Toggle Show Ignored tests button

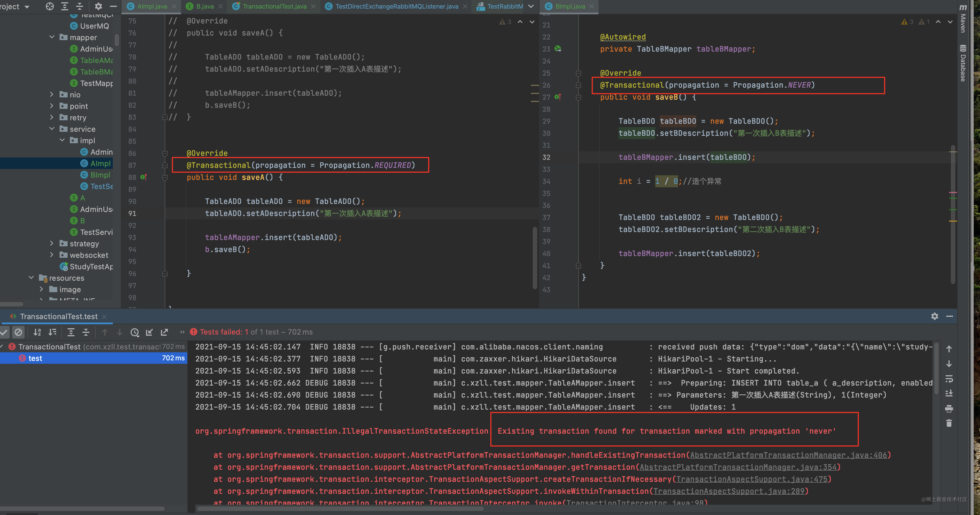[18, 332]
